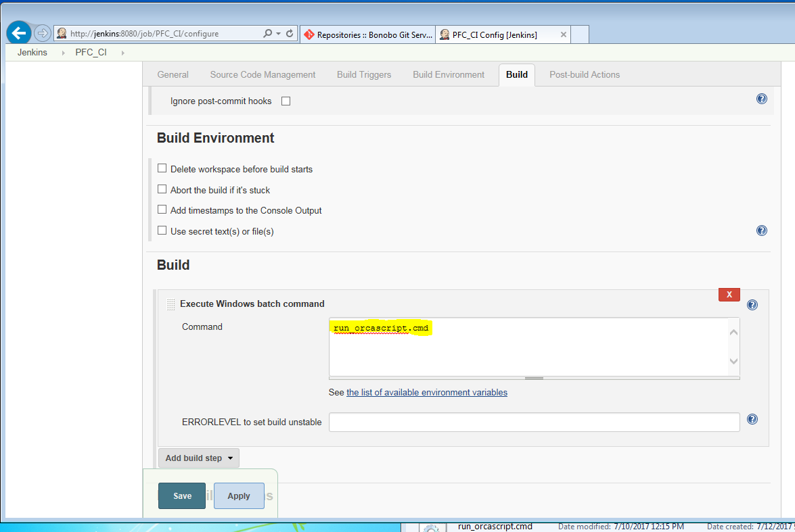Click the Save button
The height and width of the screenshot is (532, 795).
182,495
